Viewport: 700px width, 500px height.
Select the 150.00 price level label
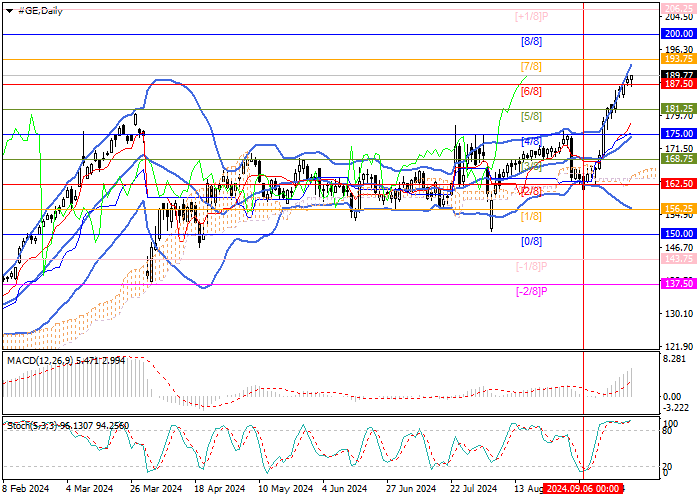point(679,234)
